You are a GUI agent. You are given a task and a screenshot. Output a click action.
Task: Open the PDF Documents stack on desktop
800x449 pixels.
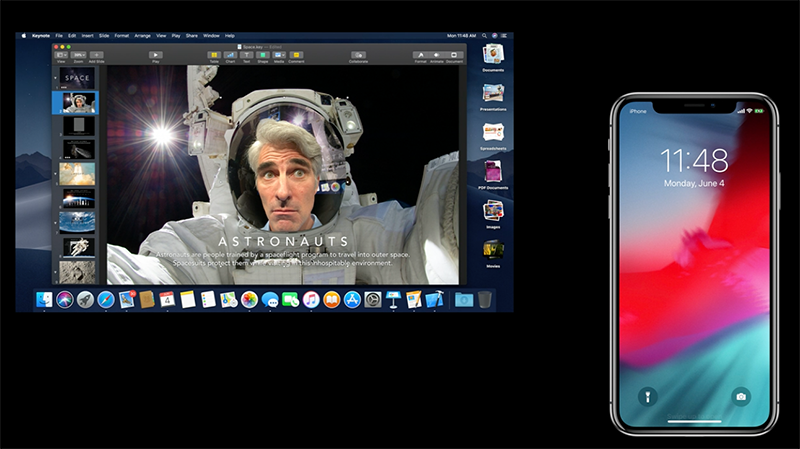point(493,173)
